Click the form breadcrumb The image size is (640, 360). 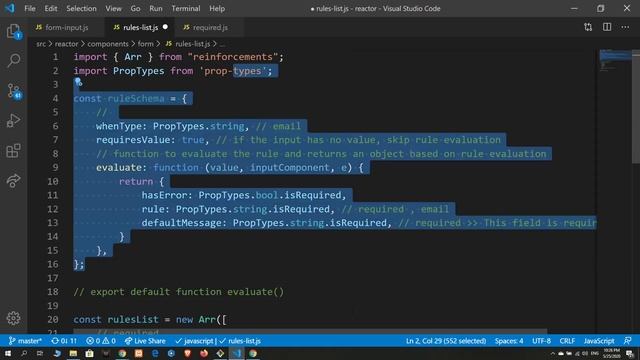[145, 44]
